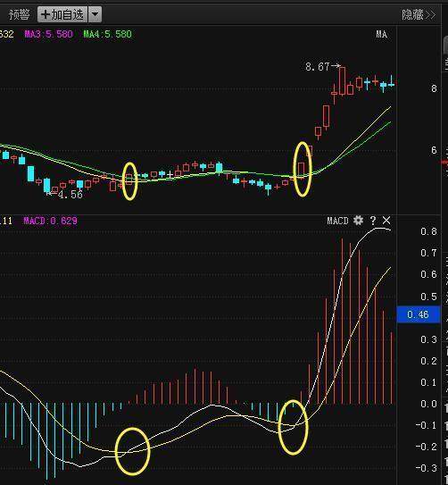Select MA4:5.580 moving average legend
The width and height of the screenshot is (448, 485).
[x=107, y=34]
